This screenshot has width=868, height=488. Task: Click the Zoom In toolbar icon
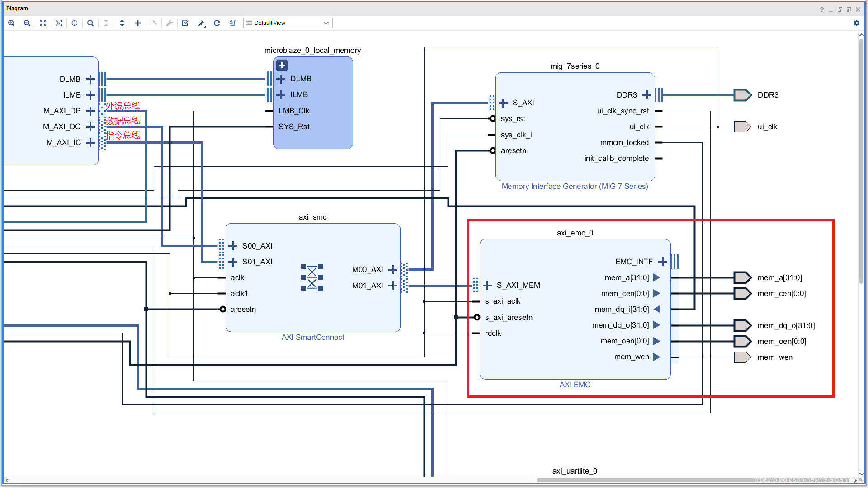coord(11,23)
